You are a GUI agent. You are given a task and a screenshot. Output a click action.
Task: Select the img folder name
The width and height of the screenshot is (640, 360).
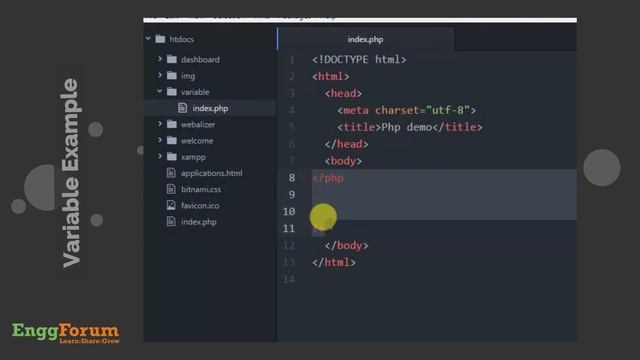tap(188, 76)
